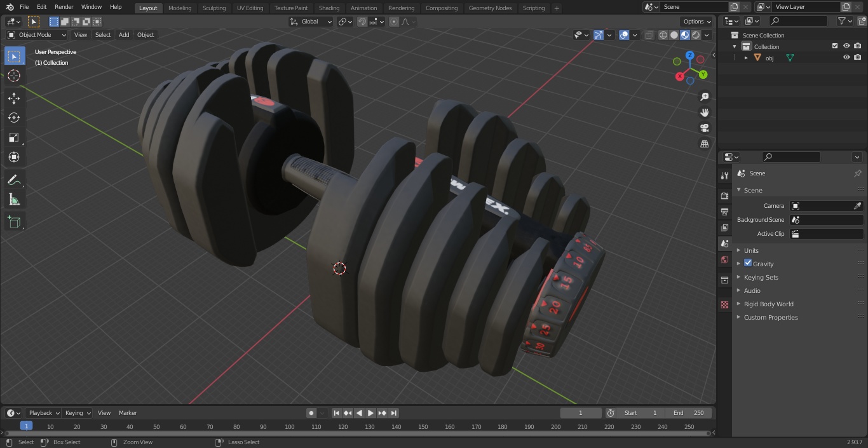The height and width of the screenshot is (448, 868).
Task: Activate the Scale tool
Action: click(14, 137)
